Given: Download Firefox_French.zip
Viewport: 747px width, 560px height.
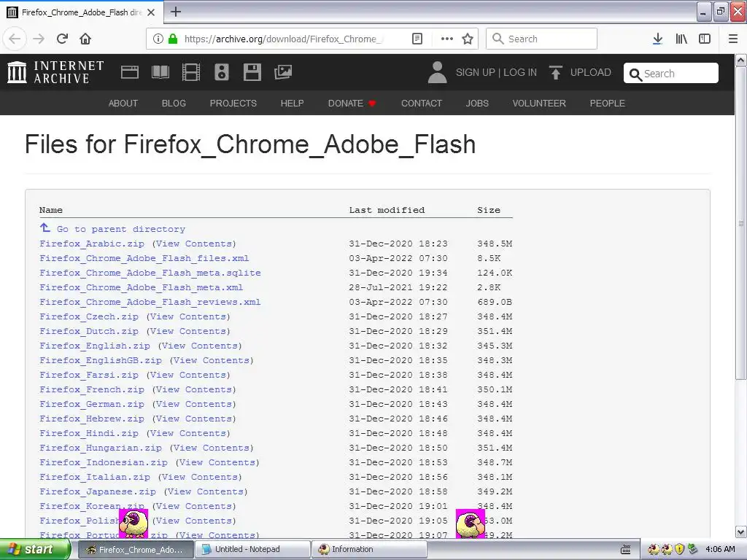Looking at the screenshot, I should pos(91,389).
